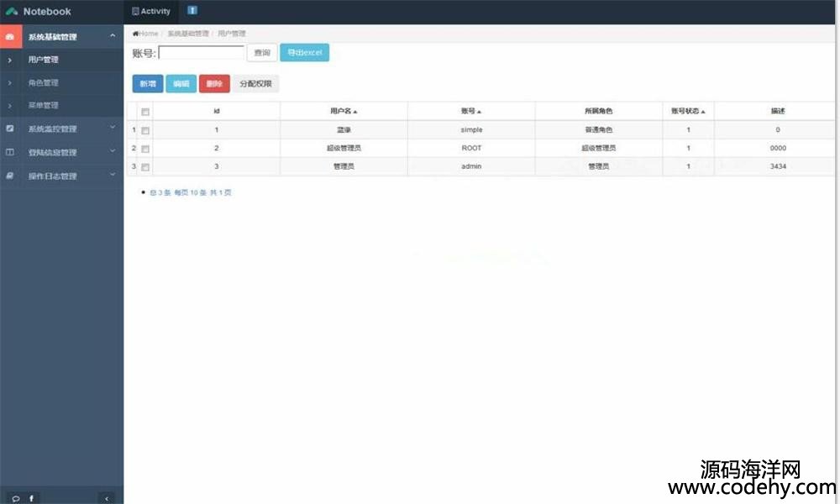This screenshot has height=504, width=840.
Task: Switch to the Activity tab
Action: coord(151,12)
